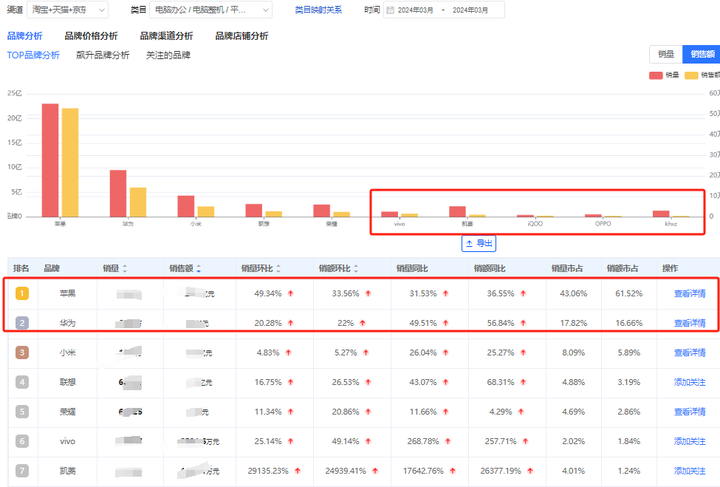Click the red arrow beside 68.31%
Image resolution: width=720 pixels, height=487 pixels.
523,382
